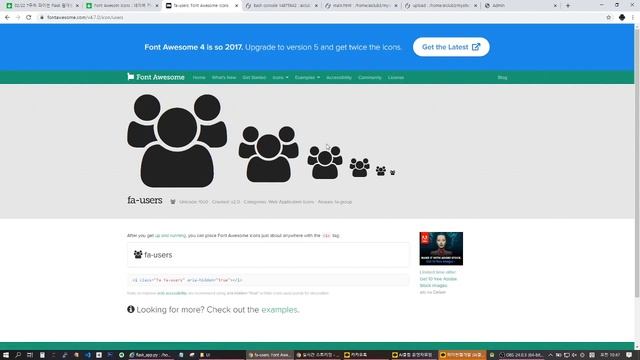
Task: Open Task View on the taskbar
Action: [30, 355]
